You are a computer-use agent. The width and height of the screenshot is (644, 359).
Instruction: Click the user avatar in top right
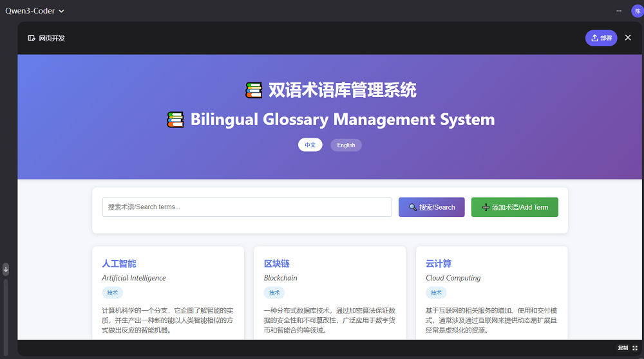[636, 11]
